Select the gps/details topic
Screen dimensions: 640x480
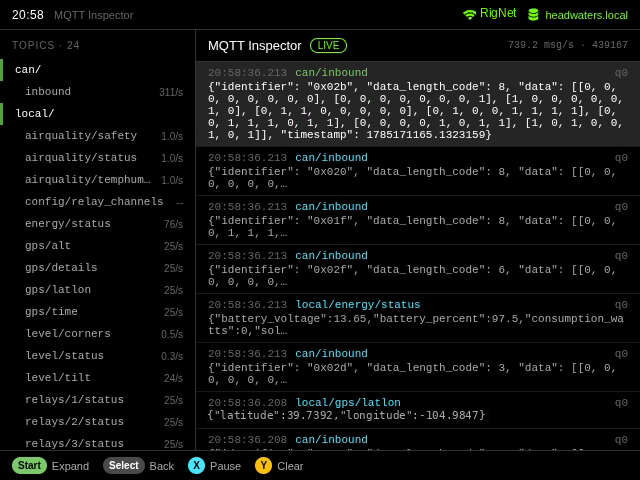coord(98,268)
